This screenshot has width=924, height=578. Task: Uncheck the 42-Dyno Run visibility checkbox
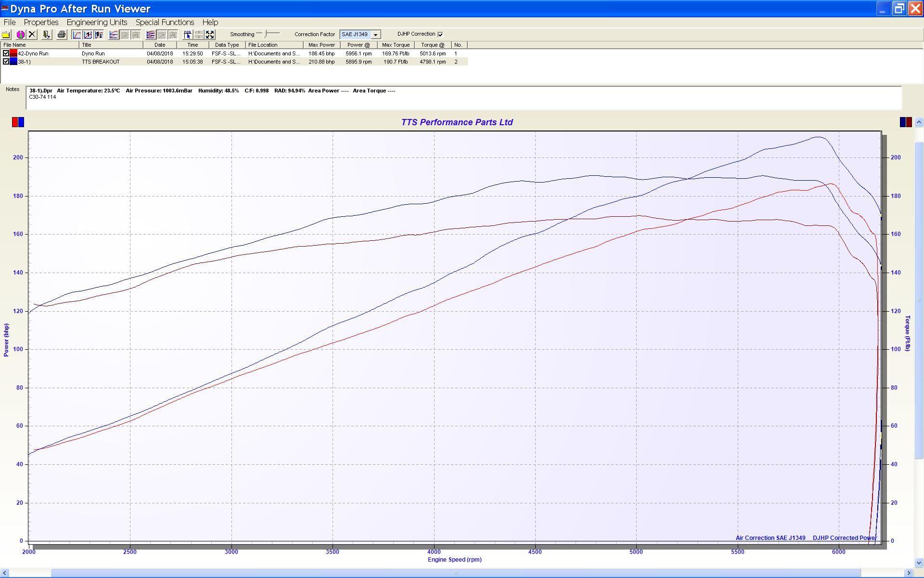click(6, 53)
